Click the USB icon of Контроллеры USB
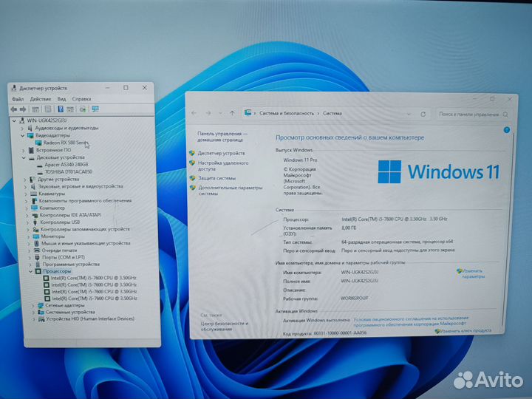This screenshot has height=399, width=532. click(35, 222)
